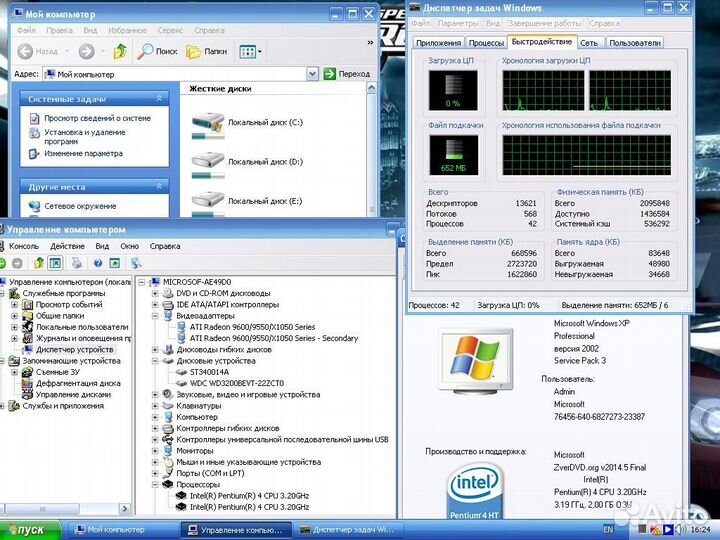Viewport: 720px width, 540px height.
Task: Collapse the Процессоры device node
Action: point(155,484)
